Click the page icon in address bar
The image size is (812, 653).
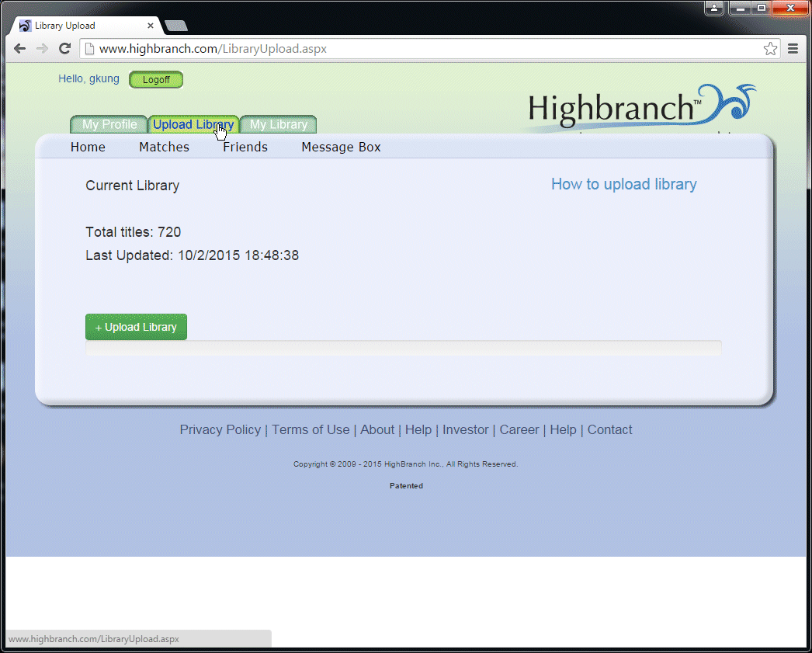89,49
